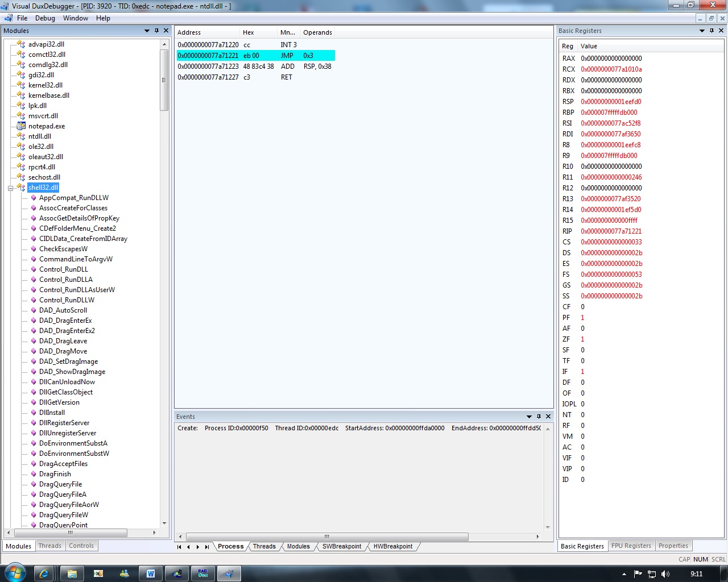Open the Events panel dropdown arrow
The height and width of the screenshot is (582, 728).
(x=529, y=417)
